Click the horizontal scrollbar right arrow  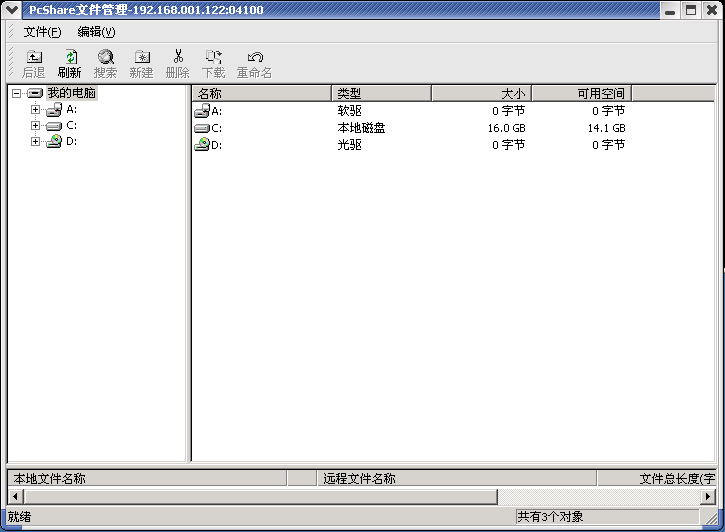pyautogui.click(x=707, y=496)
